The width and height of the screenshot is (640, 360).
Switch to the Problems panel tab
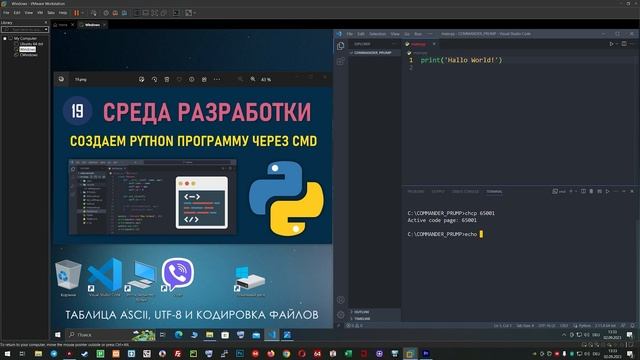point(416,191)
